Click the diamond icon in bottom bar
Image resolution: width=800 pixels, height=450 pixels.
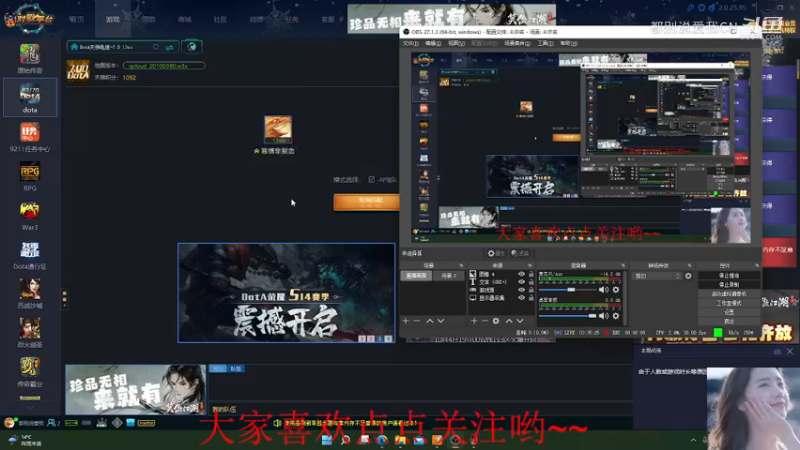(x=117, y=422)
